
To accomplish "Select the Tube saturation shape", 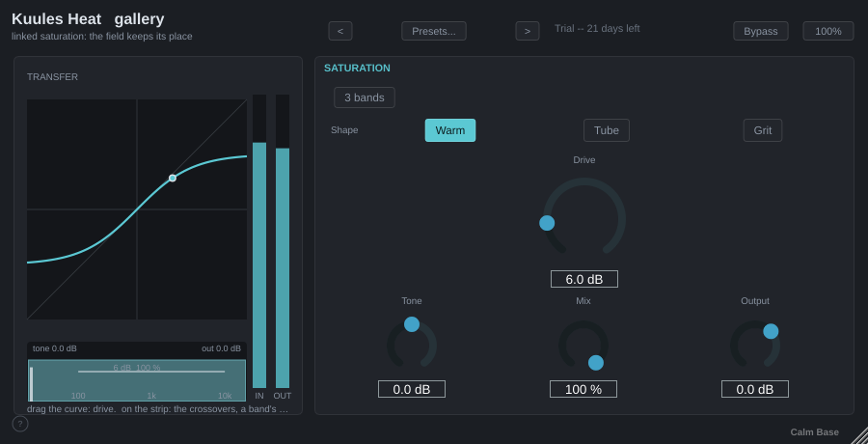I will [607, 130].
